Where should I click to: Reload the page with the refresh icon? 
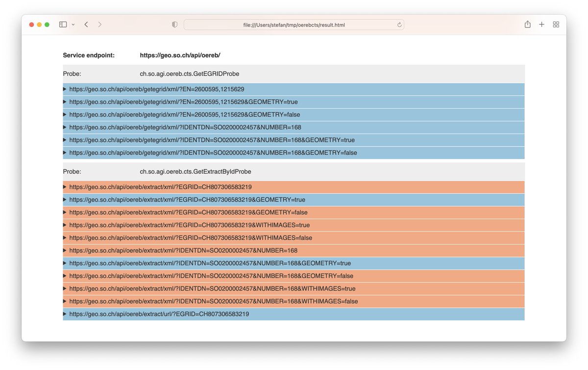point(399,25)
